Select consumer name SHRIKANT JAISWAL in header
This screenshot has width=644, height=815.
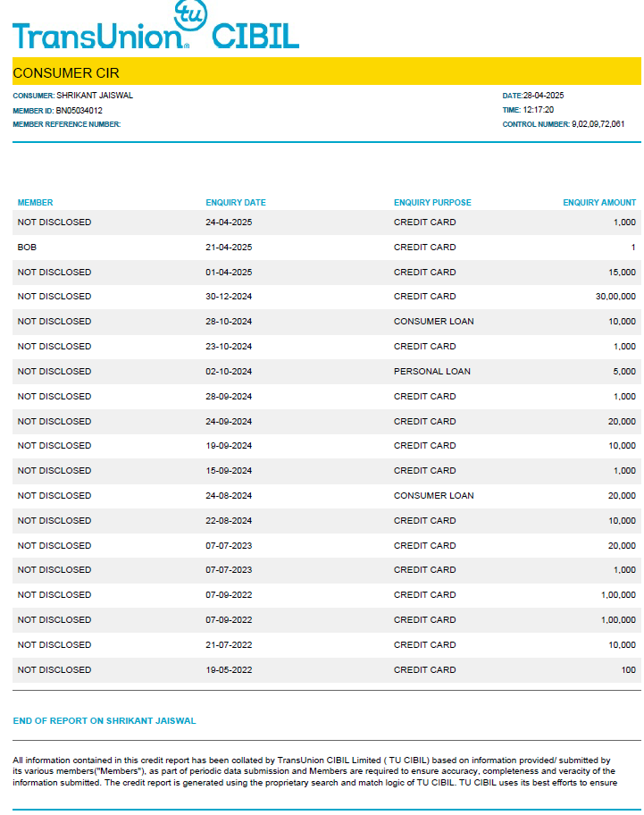click(x=95, y=96)
